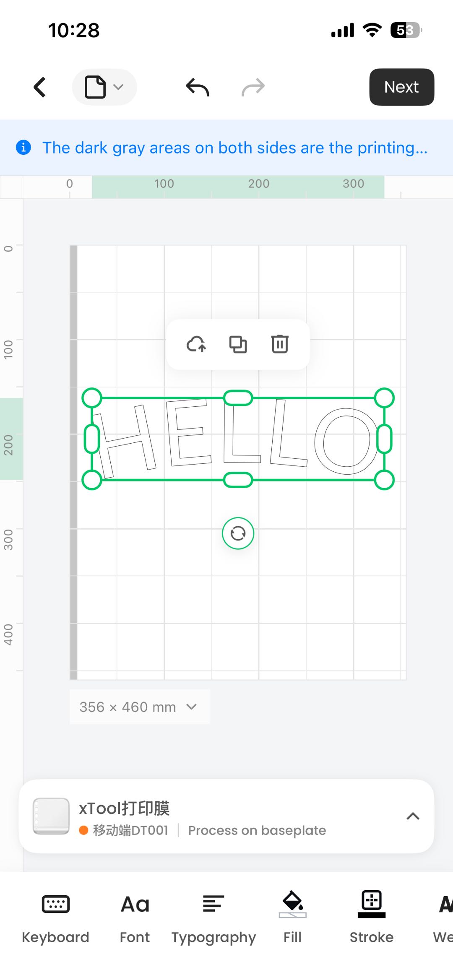
Task: Tap the top-right corner resize handle
Action: [384, 398]
